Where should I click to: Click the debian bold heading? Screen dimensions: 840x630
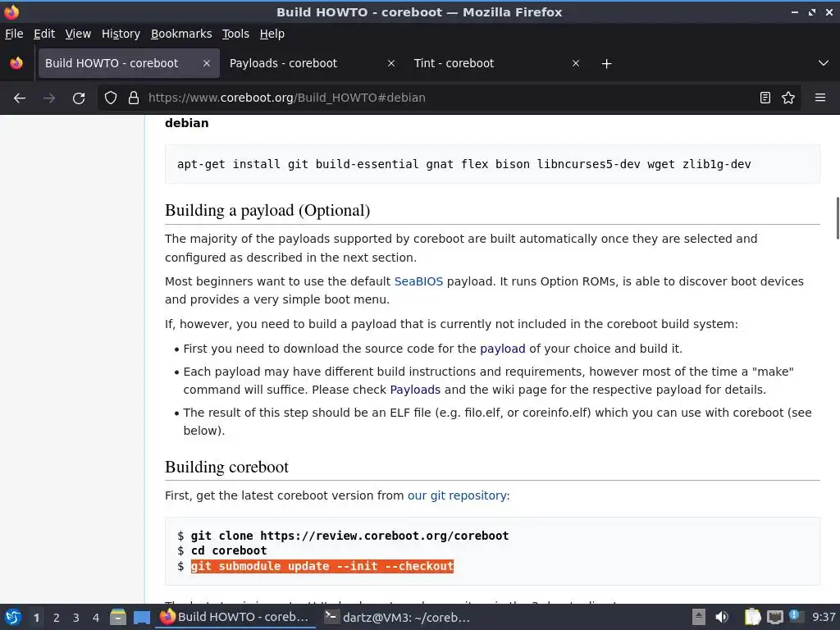point(186,123)
